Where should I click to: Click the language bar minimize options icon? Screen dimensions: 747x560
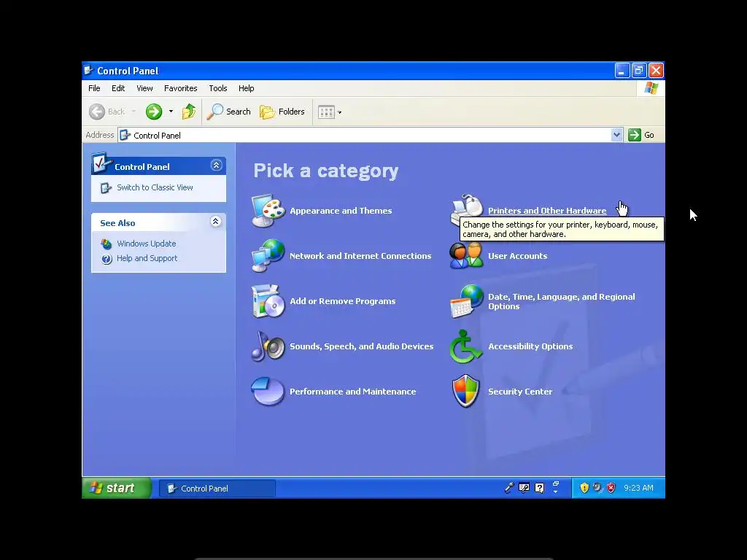point(555,484)
